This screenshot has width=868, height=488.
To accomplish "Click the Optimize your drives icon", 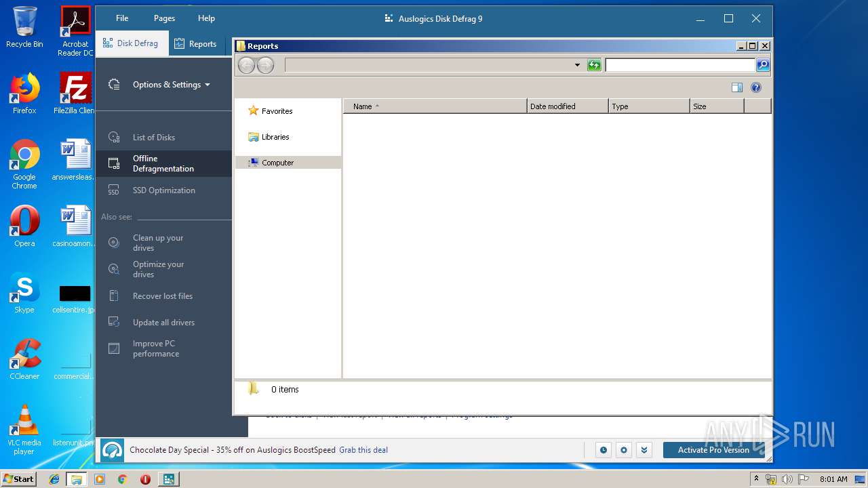I will pos(114,269).
